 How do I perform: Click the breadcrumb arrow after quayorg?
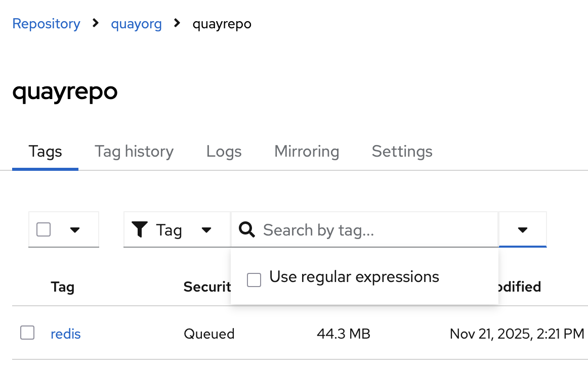point(177,23)
